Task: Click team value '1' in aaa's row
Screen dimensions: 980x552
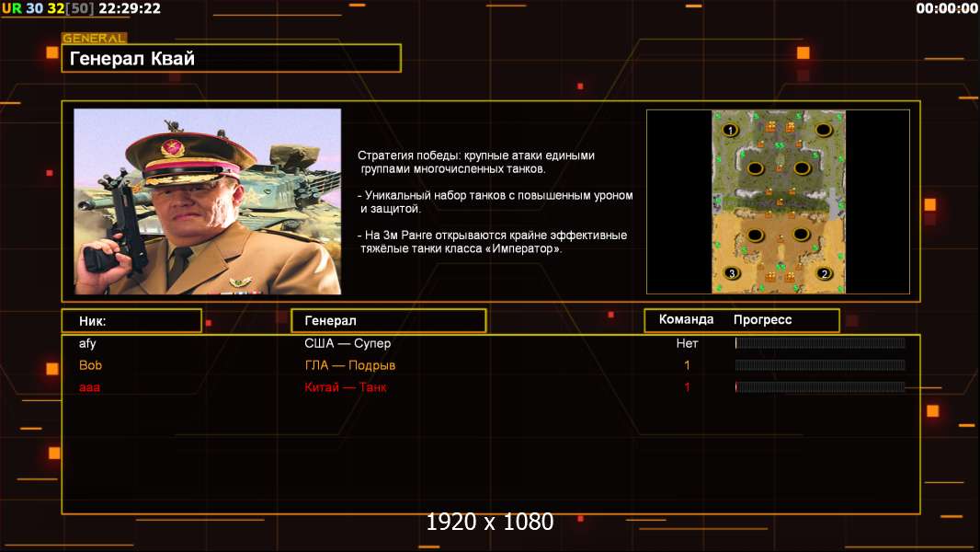Action: [687, 387]
